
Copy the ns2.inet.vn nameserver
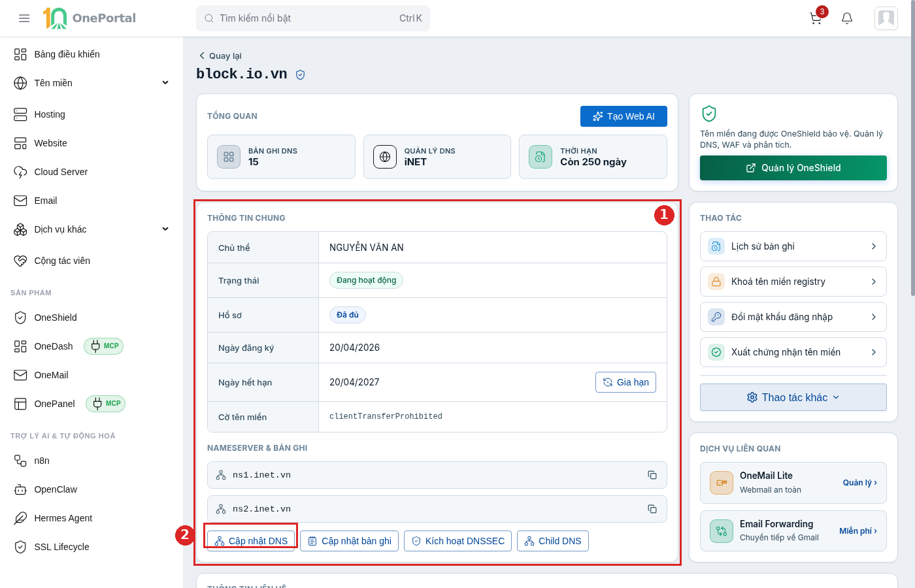tap(652, 509)
